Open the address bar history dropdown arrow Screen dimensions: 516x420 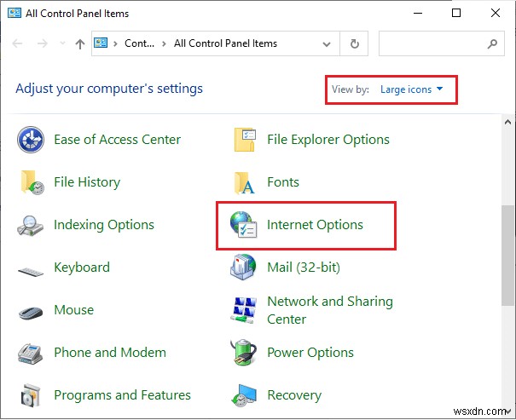[326, 43]
